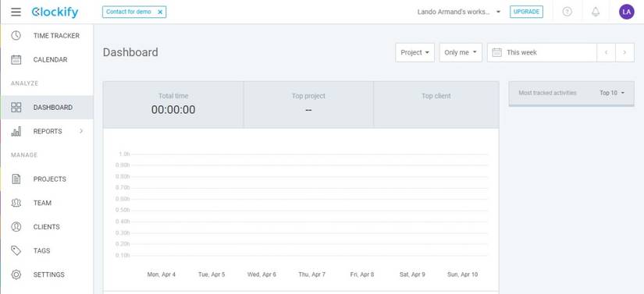Image resolution: width=644 pixels, height=294 pixels.
Task: Open the Project grouping dropdown
Action: (415, 52)
